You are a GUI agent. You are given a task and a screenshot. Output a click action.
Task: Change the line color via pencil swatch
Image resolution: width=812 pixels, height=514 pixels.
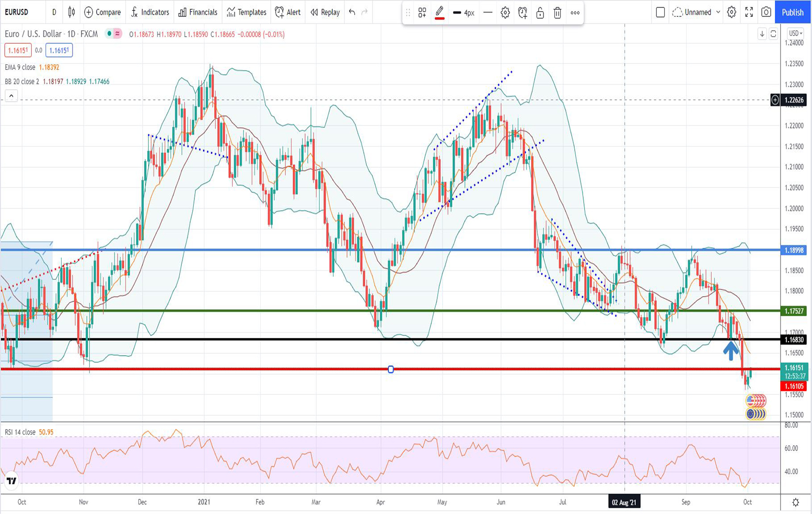click(x=439, y=13)
